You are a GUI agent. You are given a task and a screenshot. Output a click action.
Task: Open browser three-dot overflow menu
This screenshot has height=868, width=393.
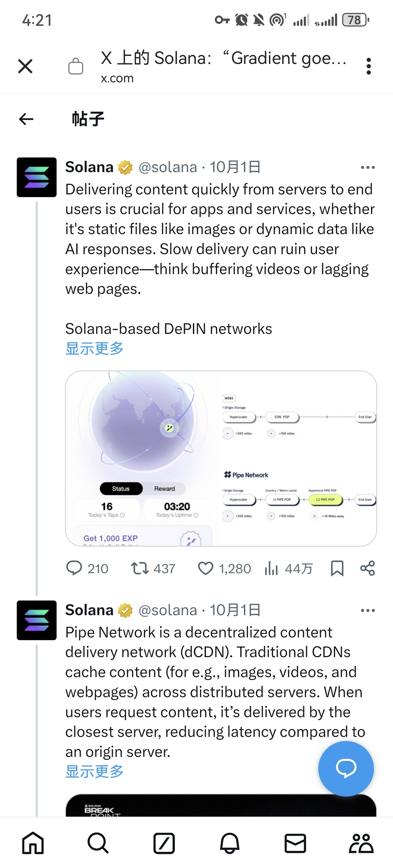coord(368,66)
